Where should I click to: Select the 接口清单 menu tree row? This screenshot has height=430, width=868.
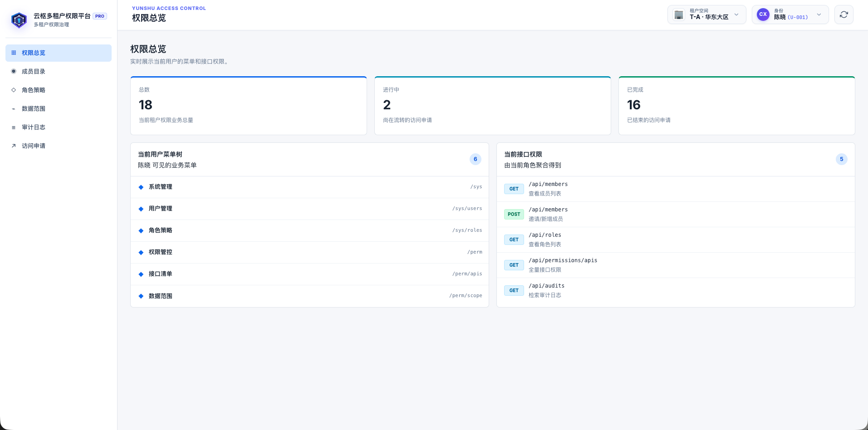310,274
